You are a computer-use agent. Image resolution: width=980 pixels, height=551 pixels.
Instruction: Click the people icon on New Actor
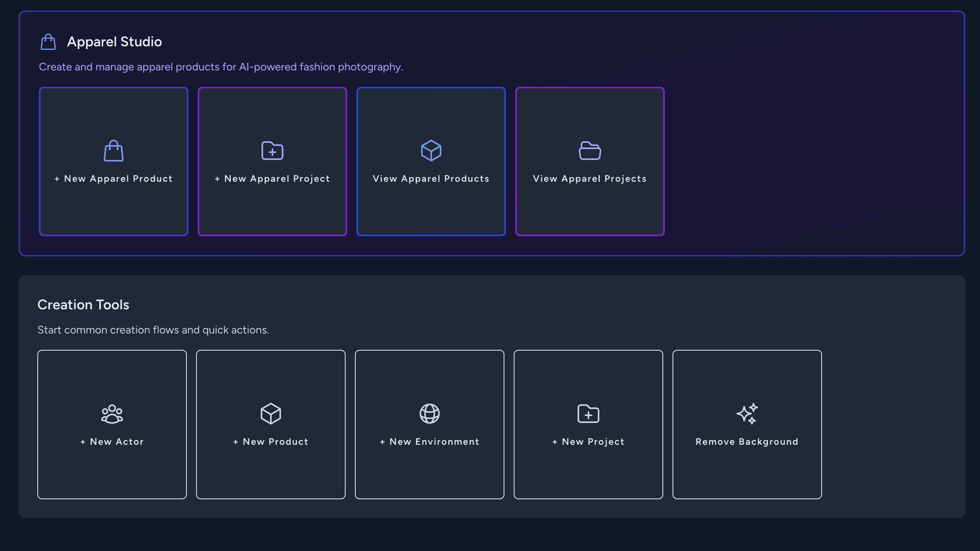pos(112,414)
